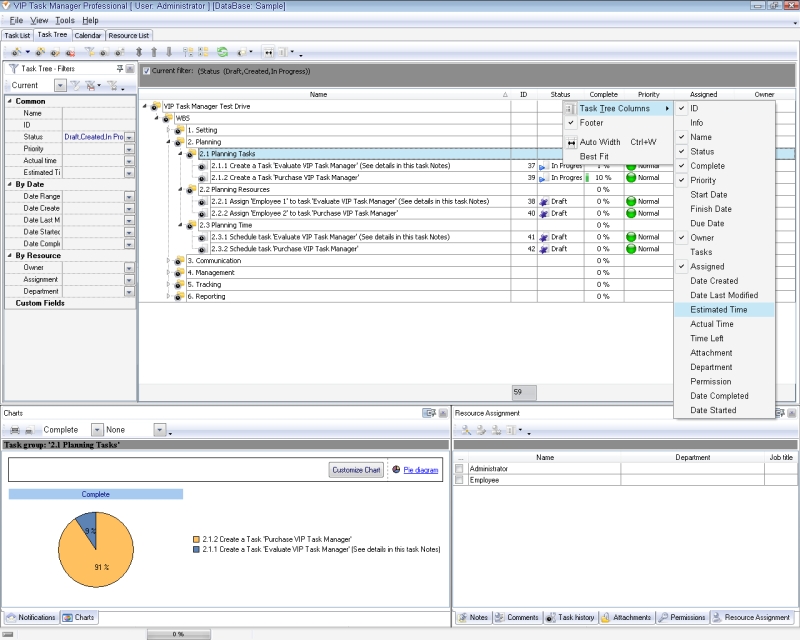The width and height of the screenshot is (800, 640).
Task: Click the columns chooser toolbar icon
Action: [283, 52]
